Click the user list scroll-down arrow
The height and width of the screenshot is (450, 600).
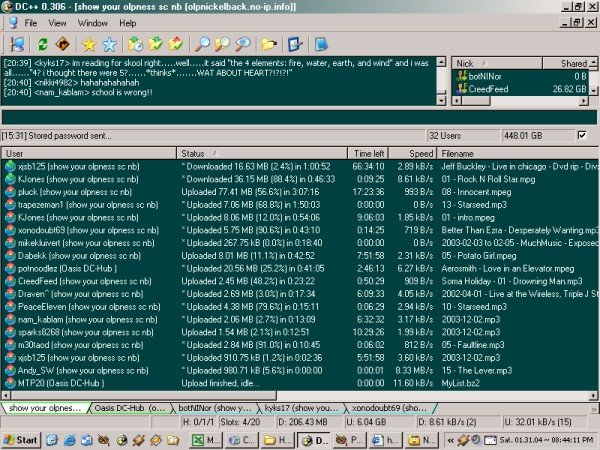tap(593, 91)
